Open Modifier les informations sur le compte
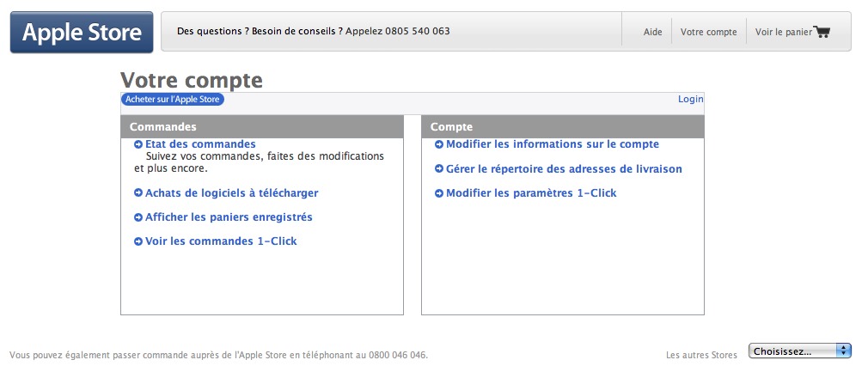 553,144
